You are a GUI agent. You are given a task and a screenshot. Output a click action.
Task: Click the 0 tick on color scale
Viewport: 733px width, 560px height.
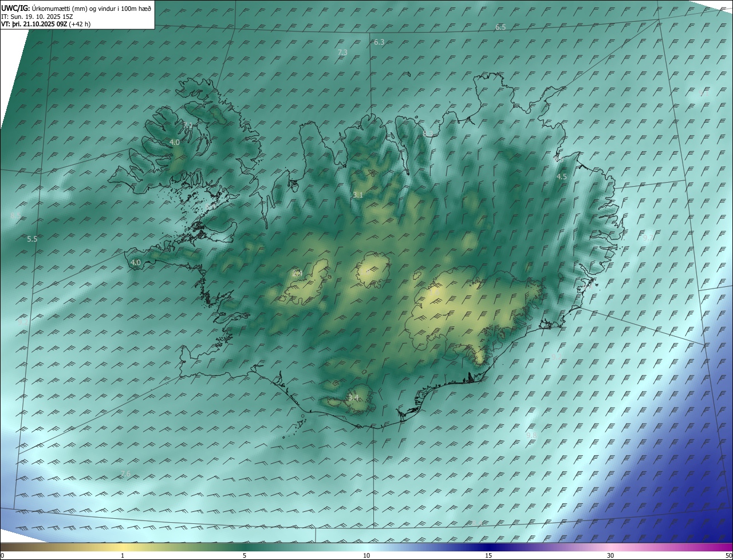click(2, 555)
